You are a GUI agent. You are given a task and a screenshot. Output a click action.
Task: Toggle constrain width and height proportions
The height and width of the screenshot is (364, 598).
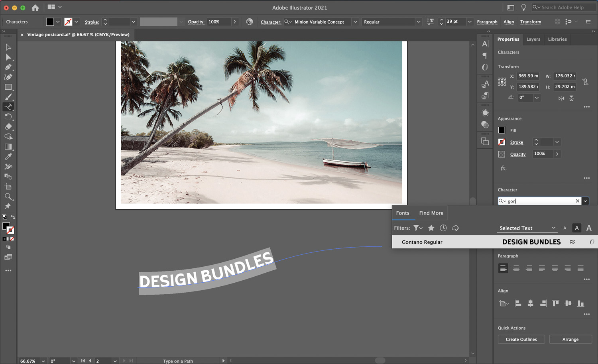click(585, 82)
